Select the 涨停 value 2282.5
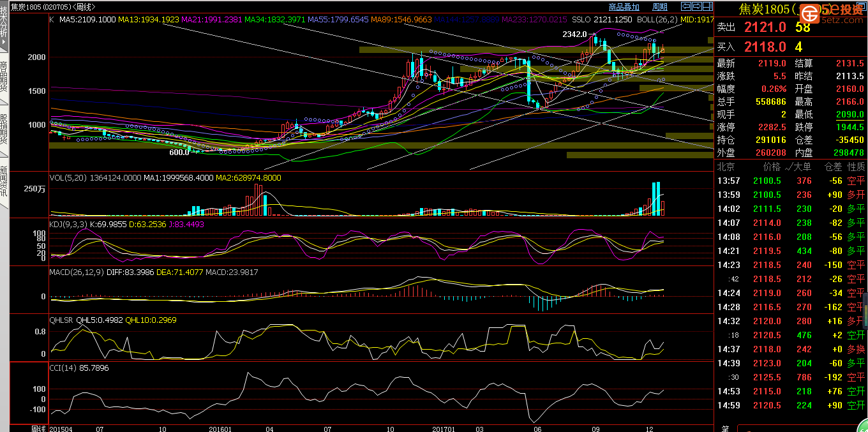Screen dimensions: 868x432 pos(772,127)
